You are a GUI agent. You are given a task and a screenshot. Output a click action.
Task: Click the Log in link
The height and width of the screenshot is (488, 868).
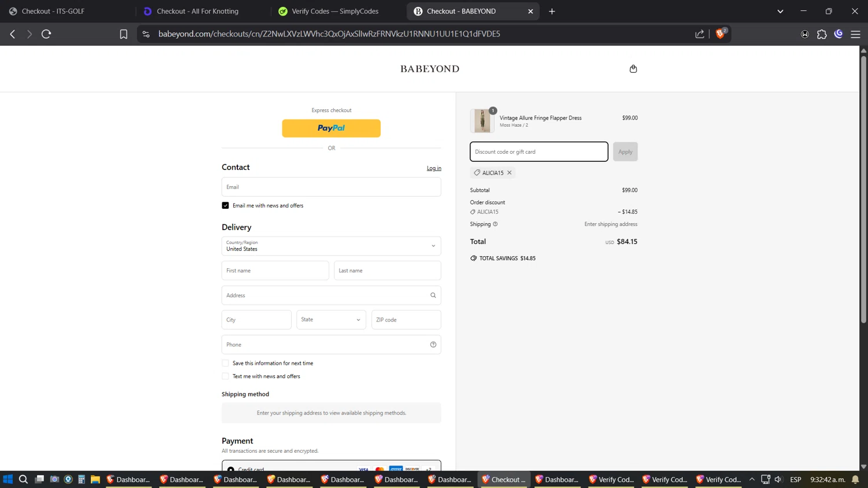(434, 168)
